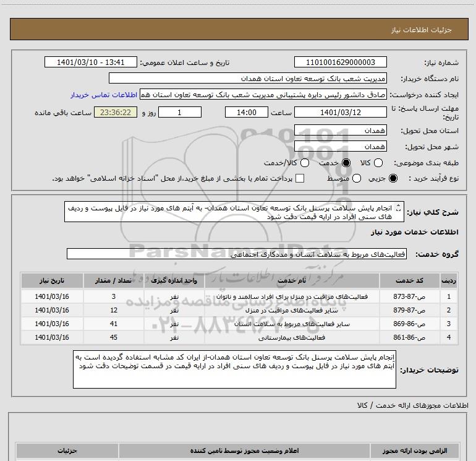Screen dimensions: 476x461
Task: Click the کد خدمت column header
Action: [409, 280]
